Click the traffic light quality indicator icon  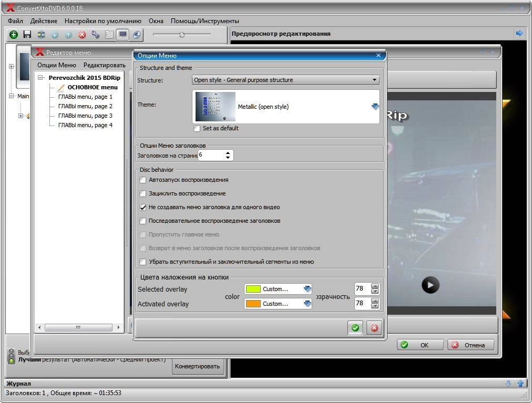(x=12, y=356)
